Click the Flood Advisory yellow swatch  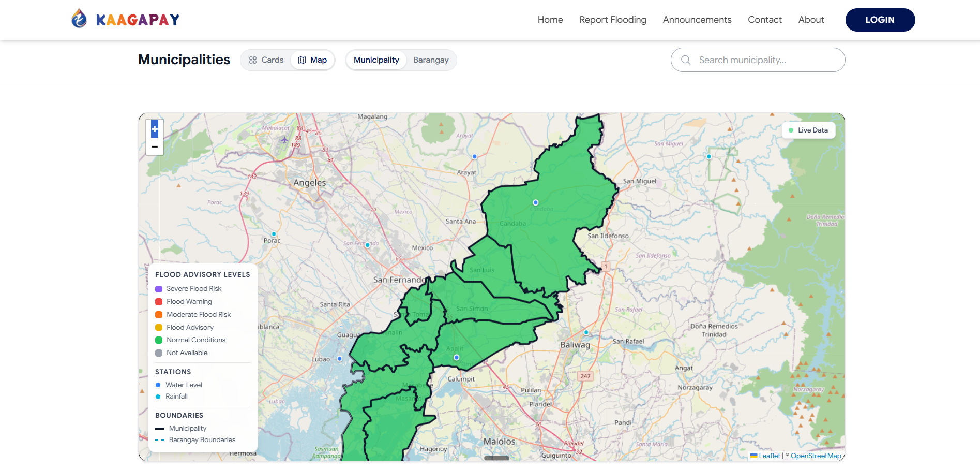tap(159, 327)
